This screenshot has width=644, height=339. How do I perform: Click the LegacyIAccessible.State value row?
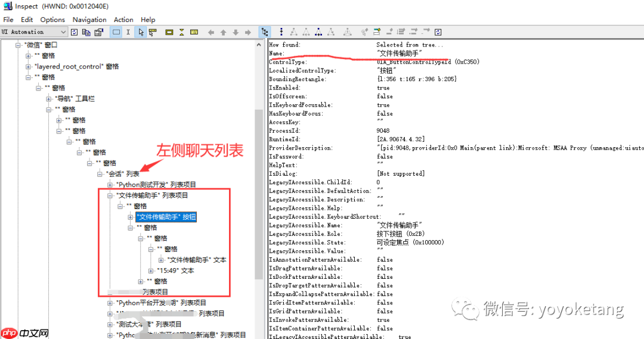pyautogui.click(x=410, y=242)
